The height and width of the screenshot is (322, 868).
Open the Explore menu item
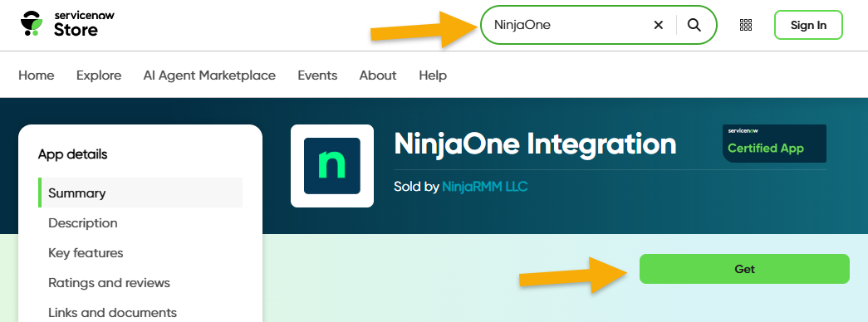99,76
